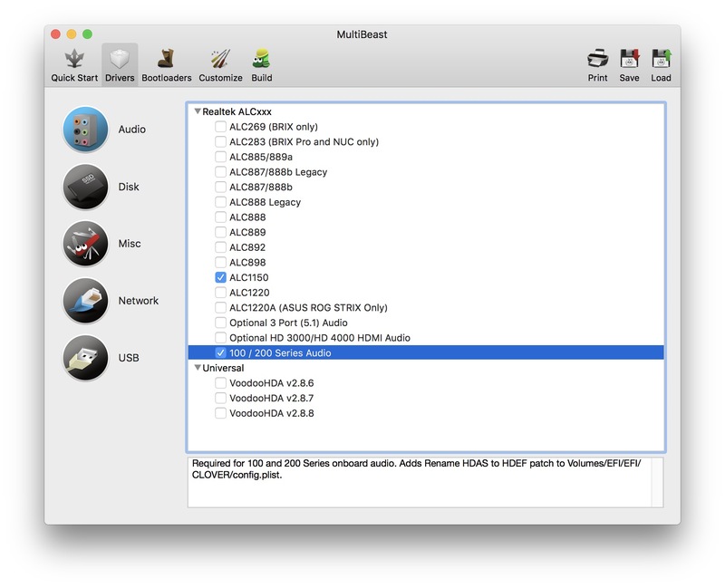Click the description box scrollbar
The width and height of the screenshot is (725, 588).
point(658,482)
